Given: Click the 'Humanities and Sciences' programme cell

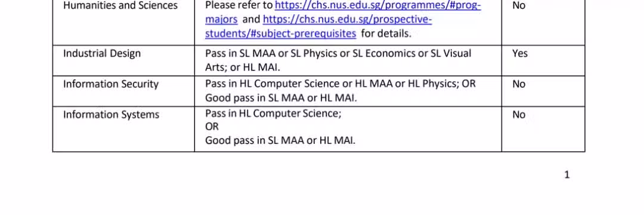Looking at the screenshot, I should [x=120, y=6].
